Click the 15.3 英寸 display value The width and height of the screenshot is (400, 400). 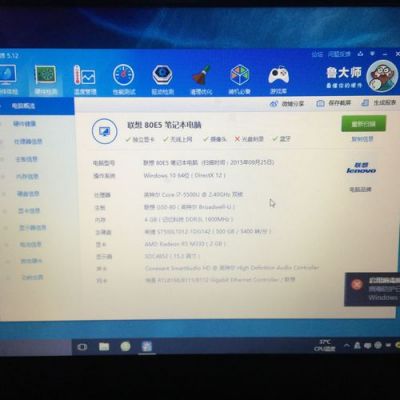(172, 256)
